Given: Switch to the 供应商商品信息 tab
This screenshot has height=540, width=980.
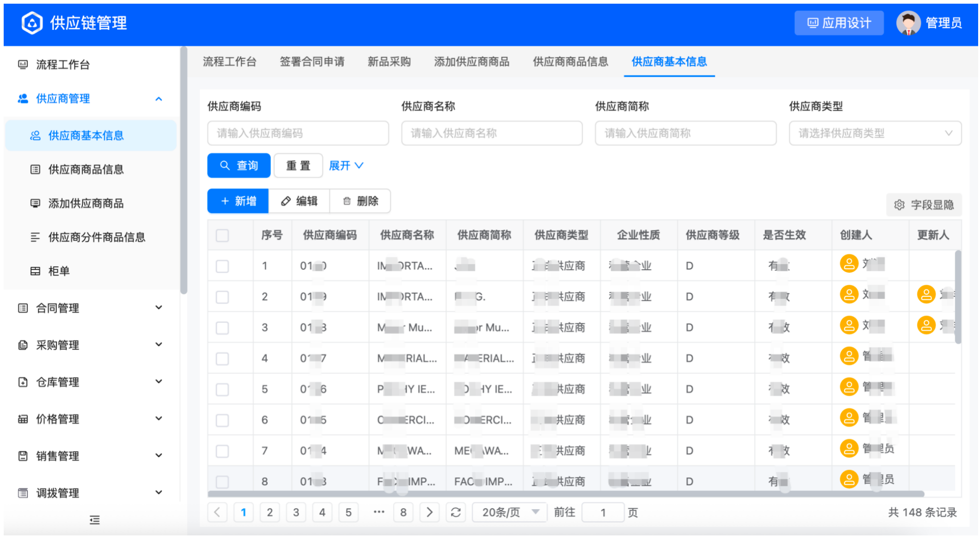Looking at the screenshot, I should tap(571, 62).
